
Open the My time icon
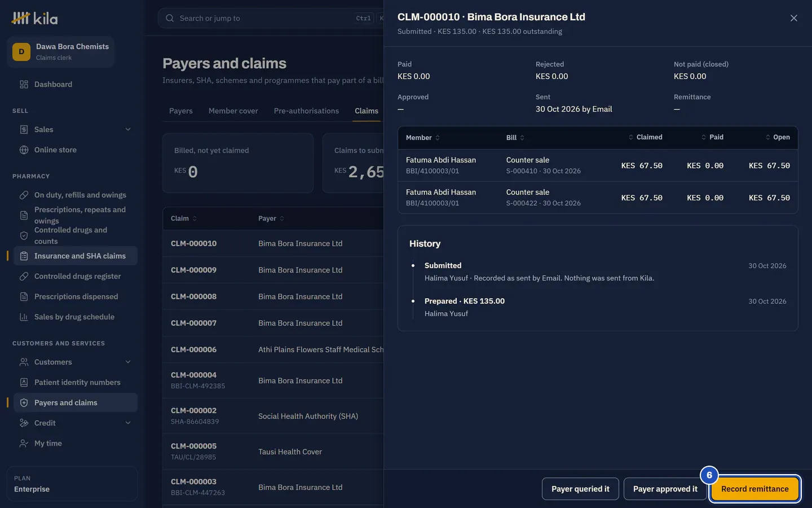tap(24, 443)
